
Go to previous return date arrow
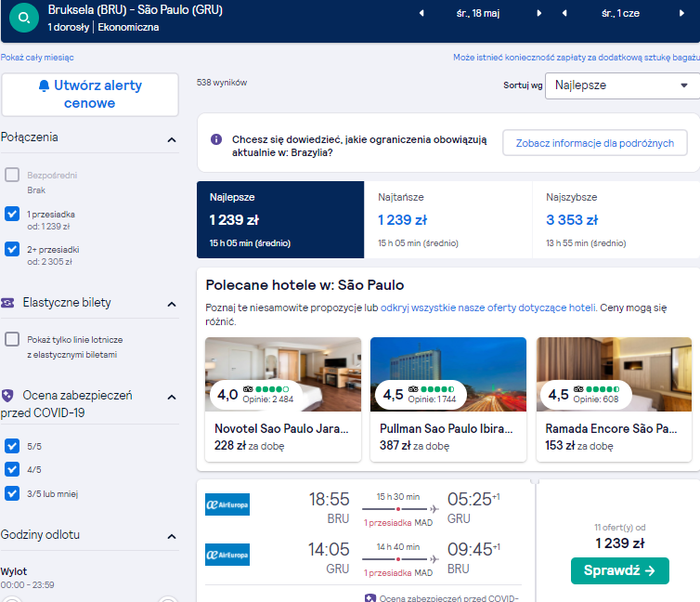pos(564,13)
